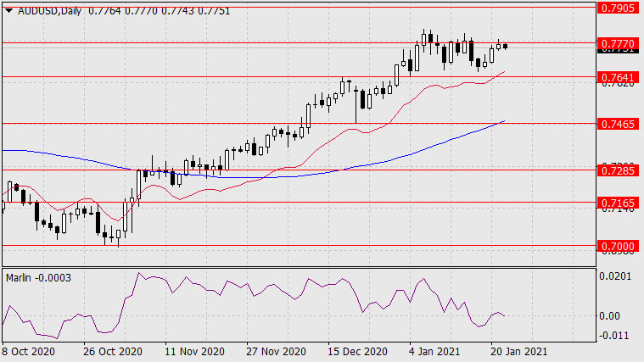Select the 20 Jan 2021 date label
This screenshot has width=644, height=362.
pos(518,352)
